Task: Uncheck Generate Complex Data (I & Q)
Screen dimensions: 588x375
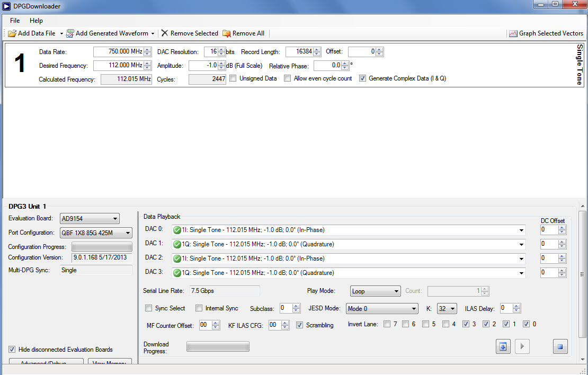Action: (x=362, y=78)
